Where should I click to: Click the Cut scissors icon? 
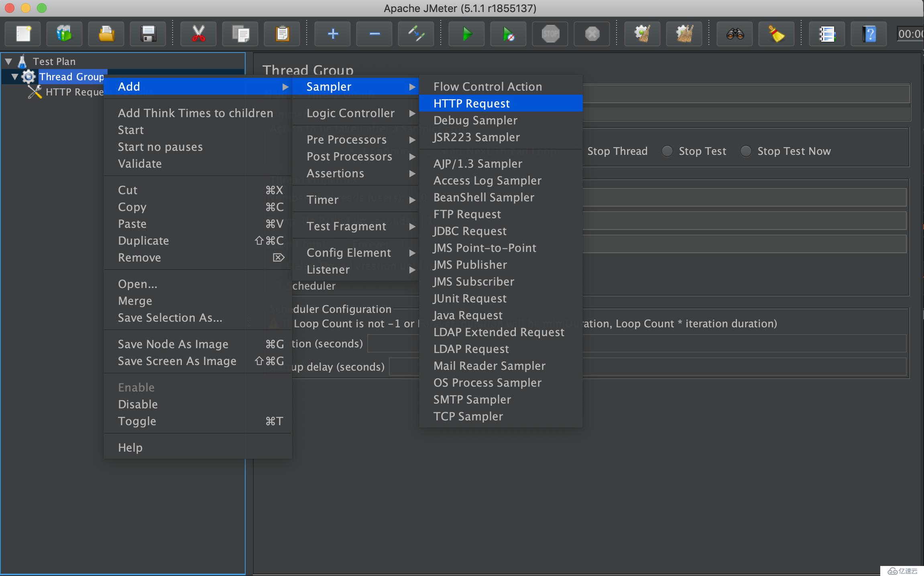[x=198, y=34]
